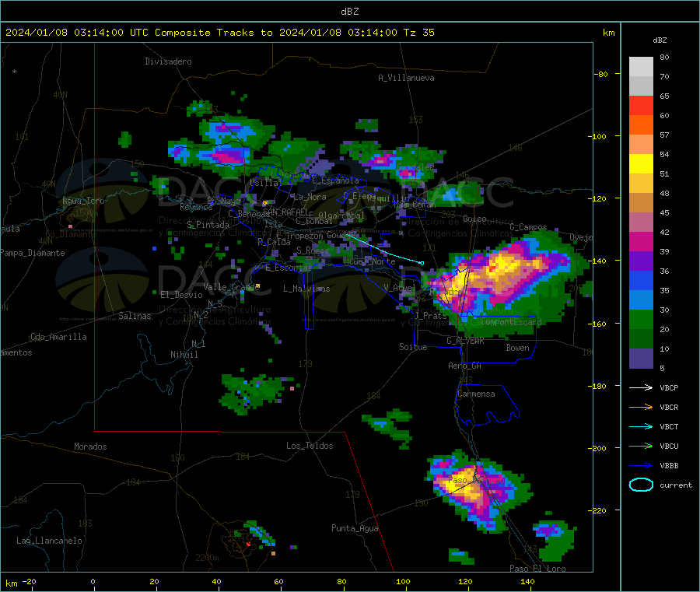700x592 pixels.
Task: Click the -140 km y-axis tick label
Action: tap(598, 261)
